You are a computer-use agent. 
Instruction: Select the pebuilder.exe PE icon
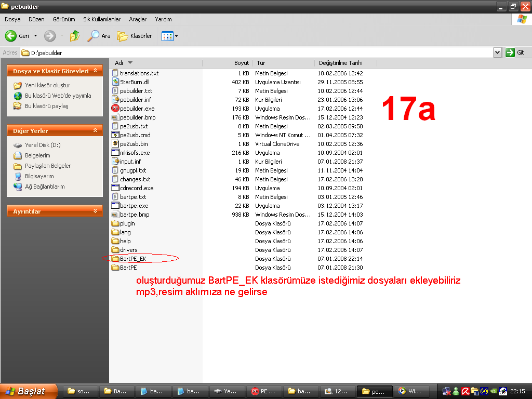pos(115,108)
